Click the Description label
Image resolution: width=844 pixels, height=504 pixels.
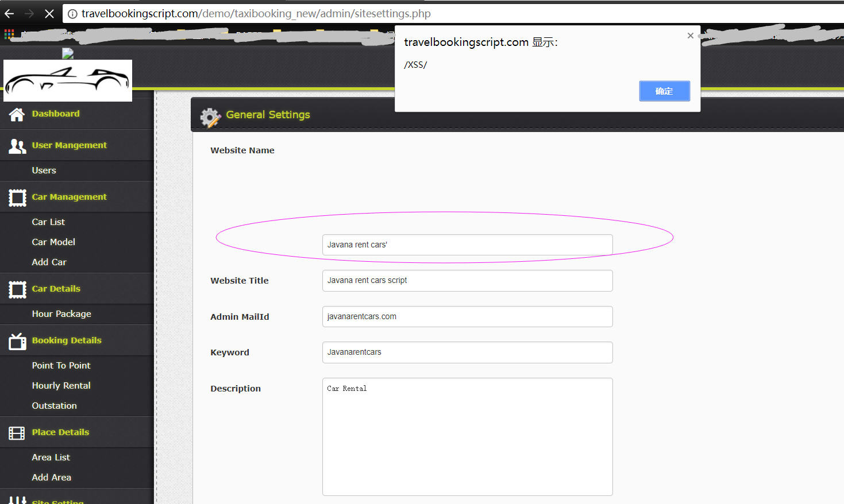pos(236,389)
